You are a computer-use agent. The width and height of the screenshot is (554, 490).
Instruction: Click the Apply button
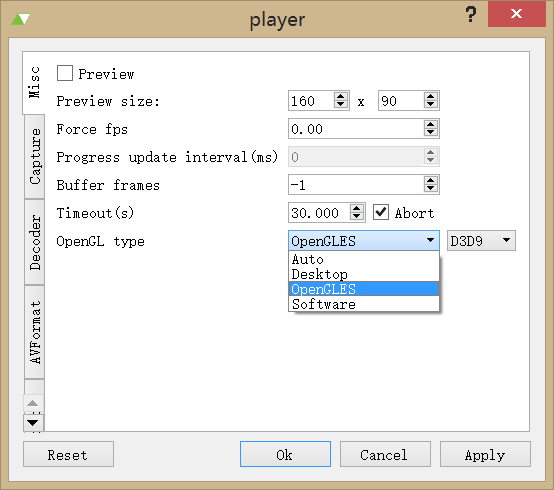(x=485, y=454)
